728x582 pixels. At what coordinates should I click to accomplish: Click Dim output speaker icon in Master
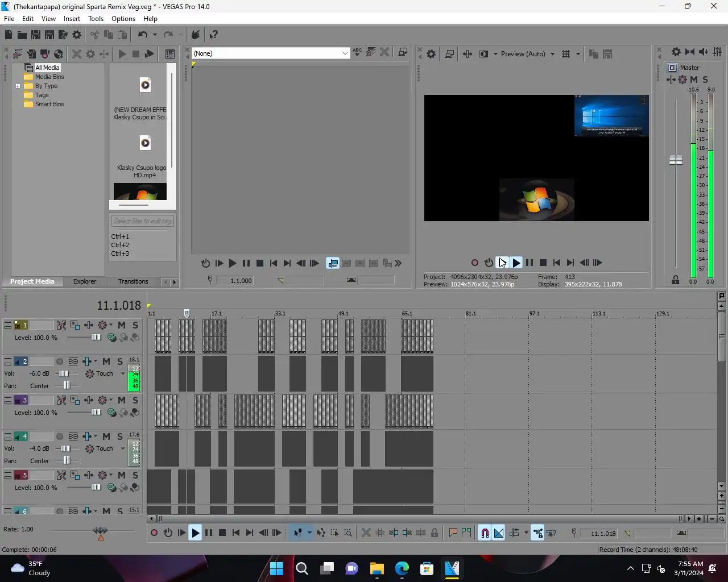[x=704, y=52]
